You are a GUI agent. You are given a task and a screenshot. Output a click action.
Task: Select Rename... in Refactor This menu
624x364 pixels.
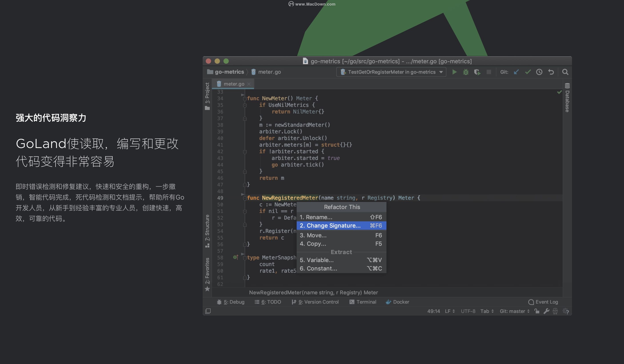pyautogui.click(x=342, y=217)
